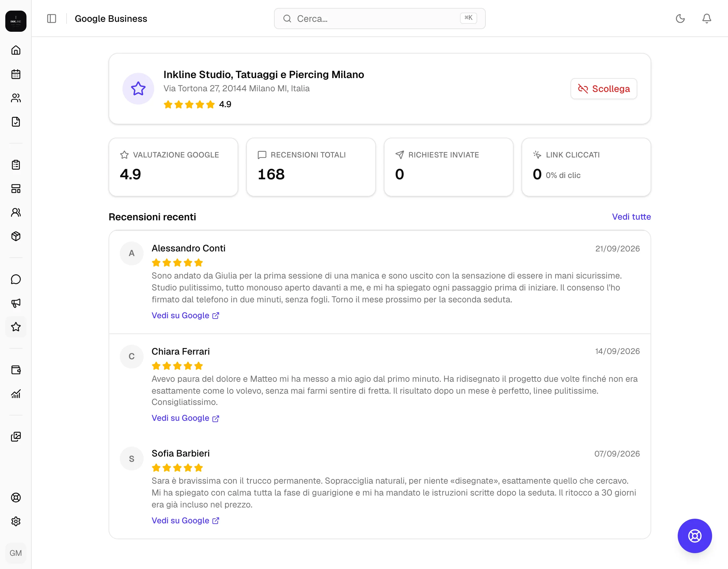
Task: Click the reviewer name Sofia Barbieri
Action: coord(181,453)
